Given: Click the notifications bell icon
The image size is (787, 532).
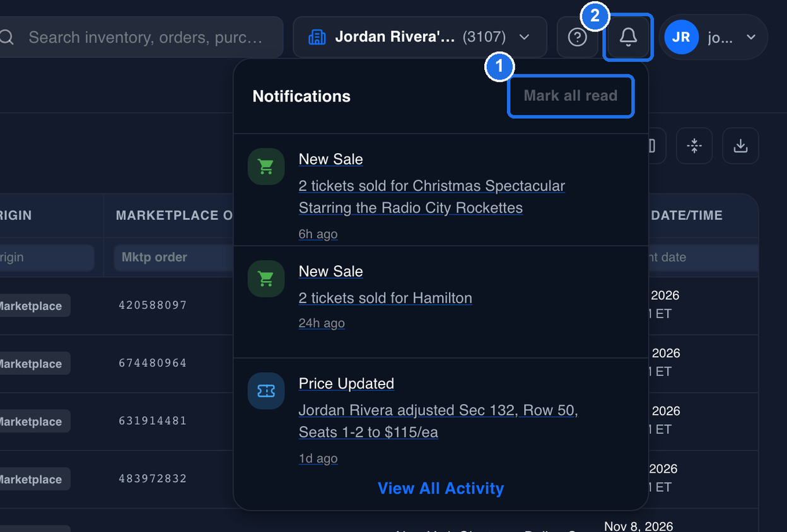Looking at the screenshot, I should 627,37.
